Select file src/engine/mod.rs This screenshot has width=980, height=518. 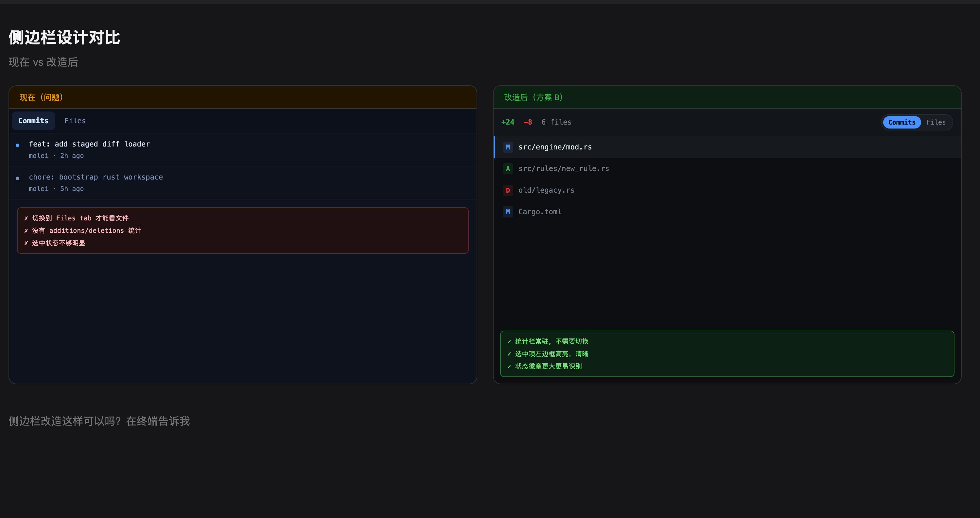[555, 147]
